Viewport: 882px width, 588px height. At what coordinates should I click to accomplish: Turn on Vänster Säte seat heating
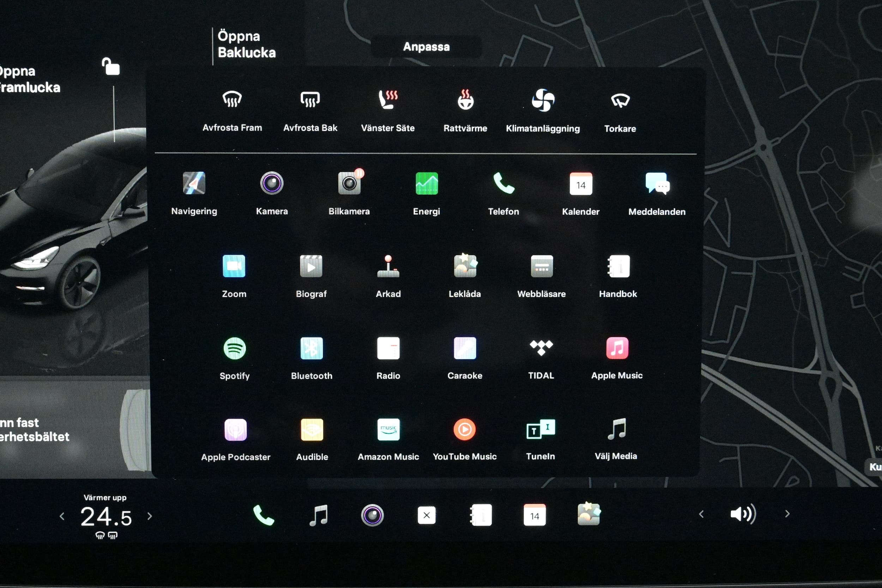(x=388, y=100)
